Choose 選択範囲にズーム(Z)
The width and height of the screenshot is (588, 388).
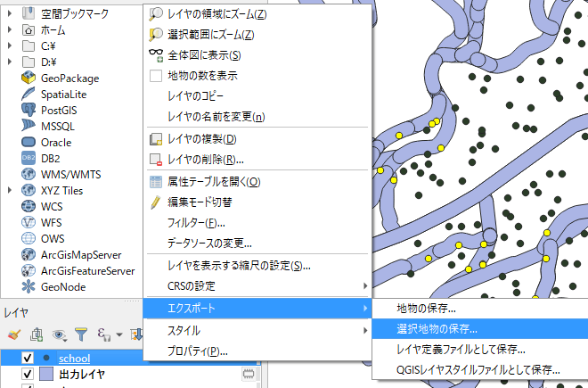pyautogui.click(x=257, y=35)
